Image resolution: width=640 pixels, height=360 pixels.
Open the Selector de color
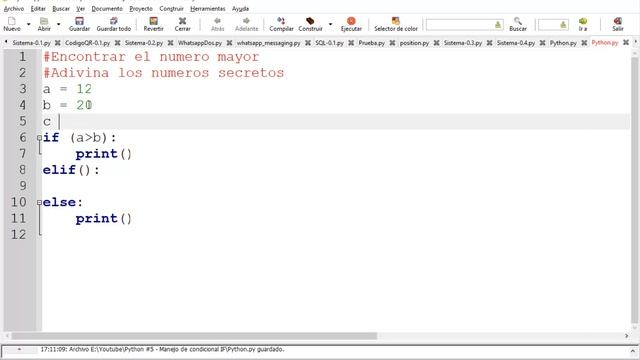[x=396, y=24]
